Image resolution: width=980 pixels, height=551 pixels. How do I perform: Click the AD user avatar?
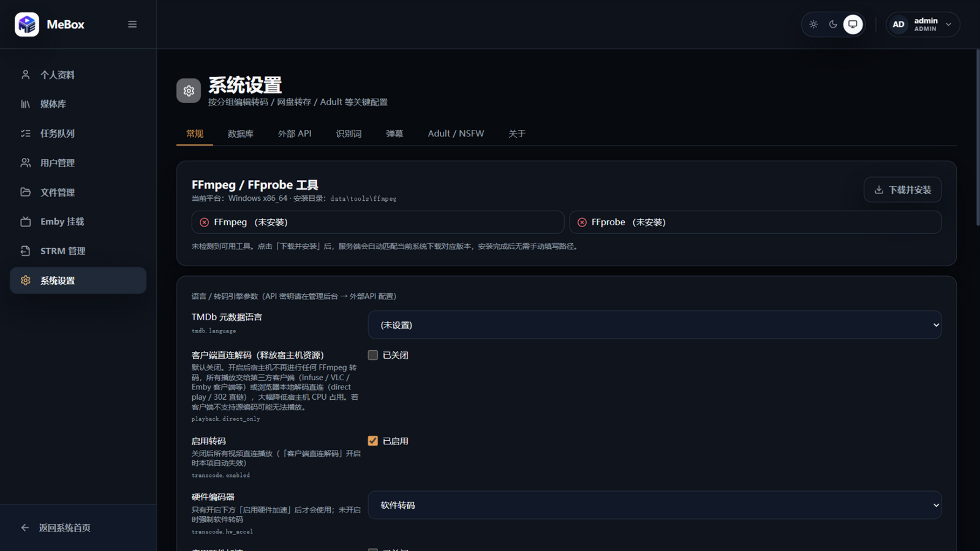pyautogui.click(x=899, y=24)
